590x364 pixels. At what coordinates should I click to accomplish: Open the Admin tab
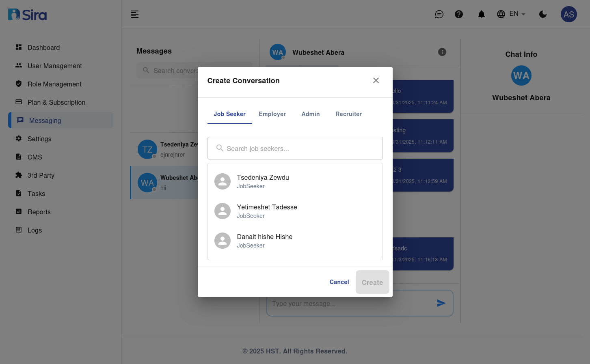(x=310, y=114)
